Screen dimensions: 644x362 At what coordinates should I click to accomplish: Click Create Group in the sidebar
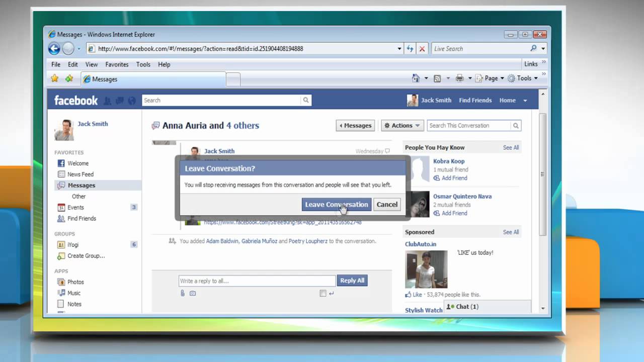click(x=86, y=255)
